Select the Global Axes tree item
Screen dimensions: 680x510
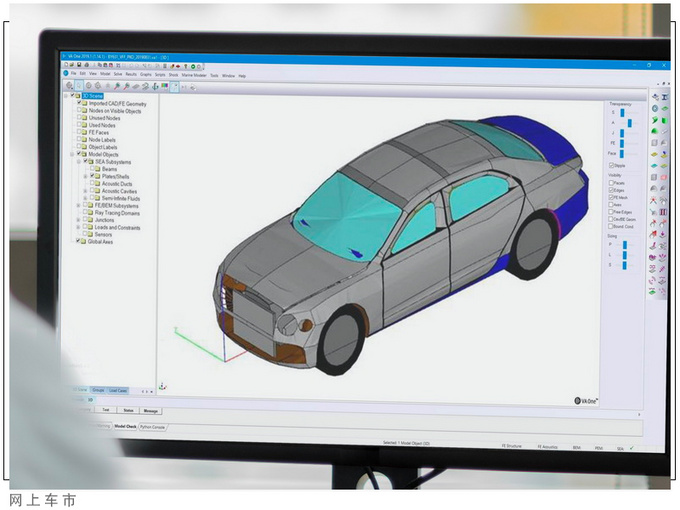[101, 241]
